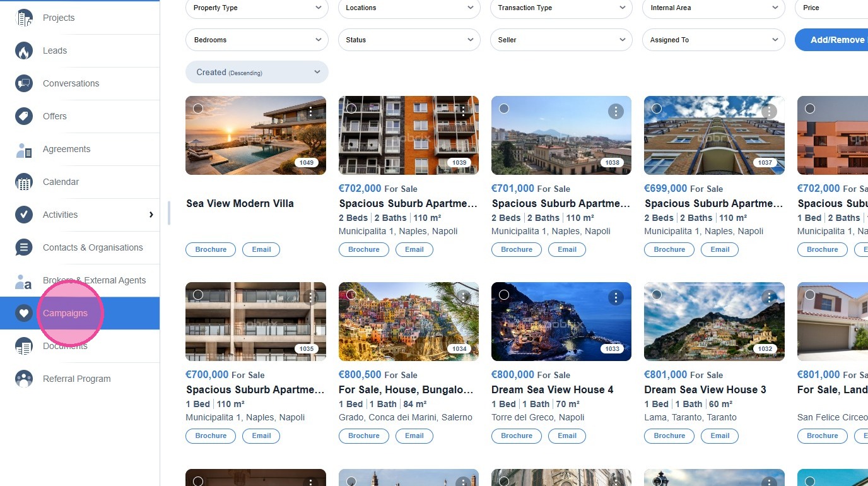Click Brochure button under Sea View Modern Villa
Viewport: 868px width, 486px height.
click(211, 249)
